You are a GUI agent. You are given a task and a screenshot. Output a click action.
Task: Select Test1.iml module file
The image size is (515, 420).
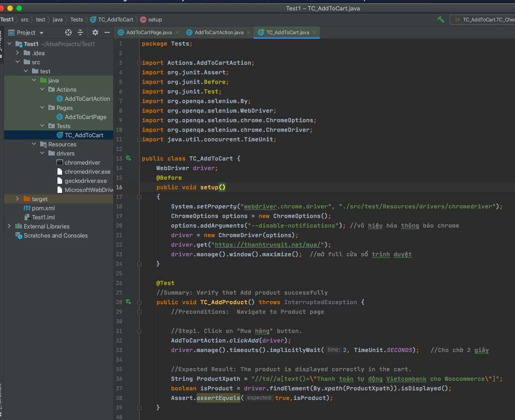coord(40,218)
